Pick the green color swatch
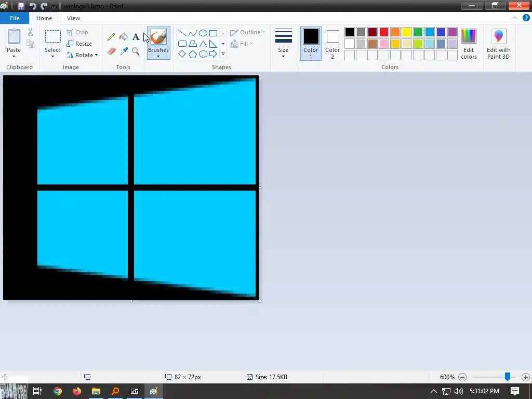 tap(418, 32)
